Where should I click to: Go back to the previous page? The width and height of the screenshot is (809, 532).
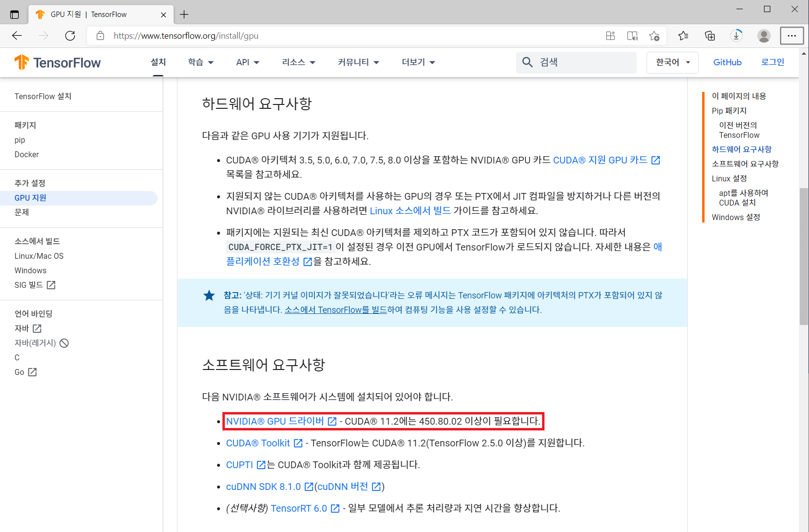(17, 36)
